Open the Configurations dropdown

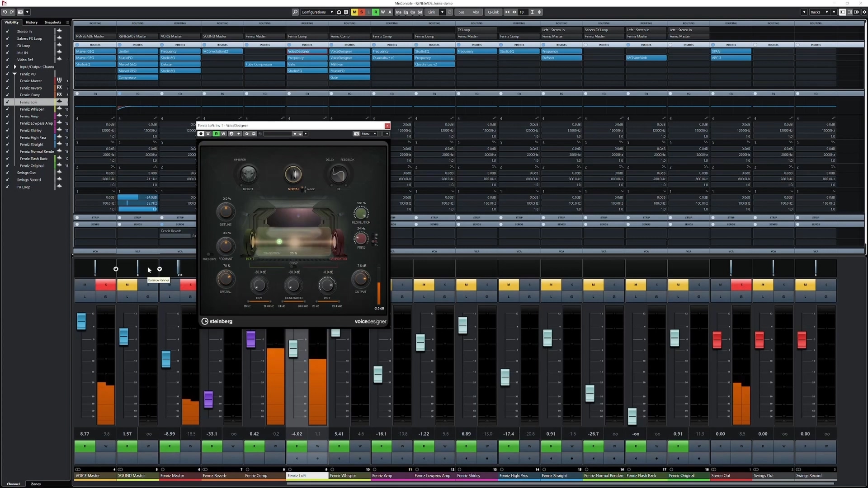[x=317, y=12]
